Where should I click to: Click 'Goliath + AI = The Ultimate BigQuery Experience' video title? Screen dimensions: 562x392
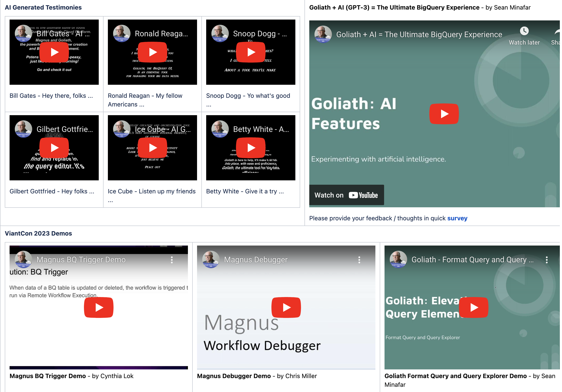pyautogui.click(x=419, y=35)
